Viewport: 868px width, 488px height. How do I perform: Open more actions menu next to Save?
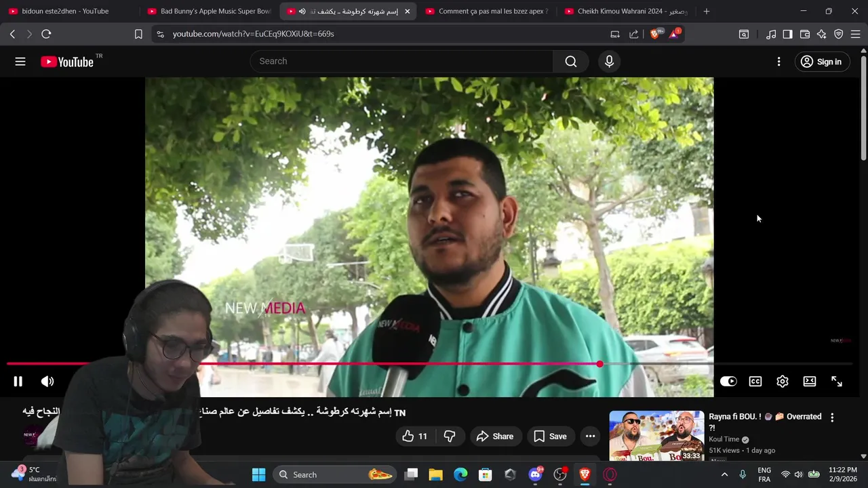[590, 436]
